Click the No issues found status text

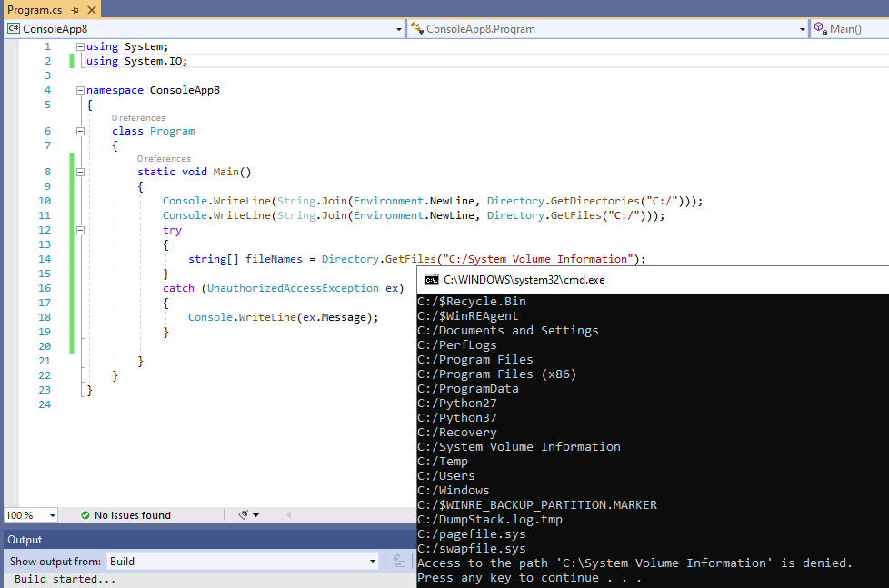pos(133,515)
